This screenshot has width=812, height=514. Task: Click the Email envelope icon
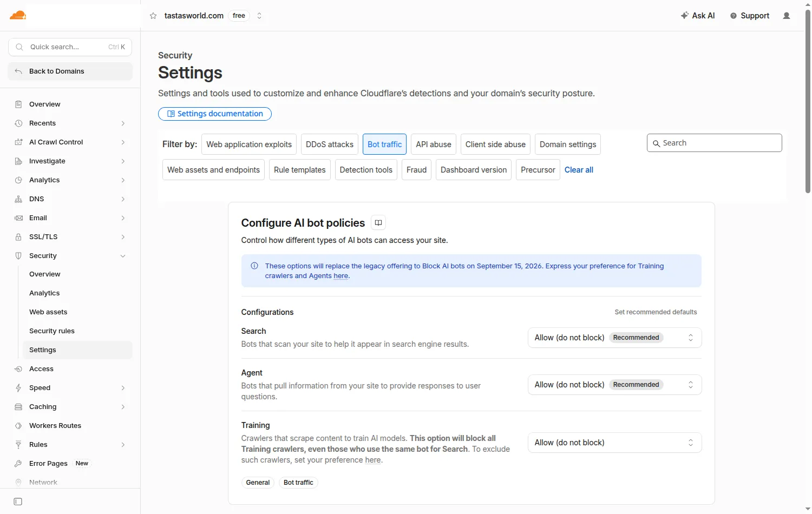(x=18, y=218)
